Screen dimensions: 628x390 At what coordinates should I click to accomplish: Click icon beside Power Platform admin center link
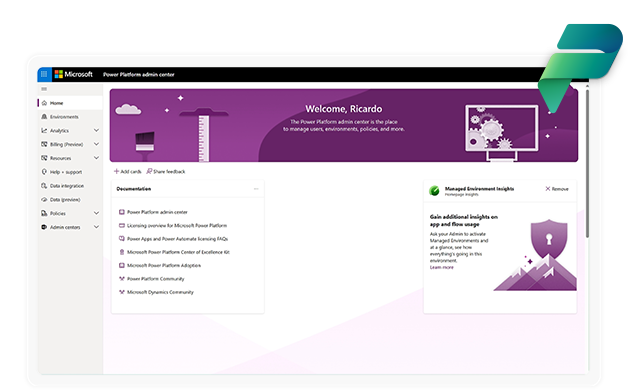(x=122, y=212)
